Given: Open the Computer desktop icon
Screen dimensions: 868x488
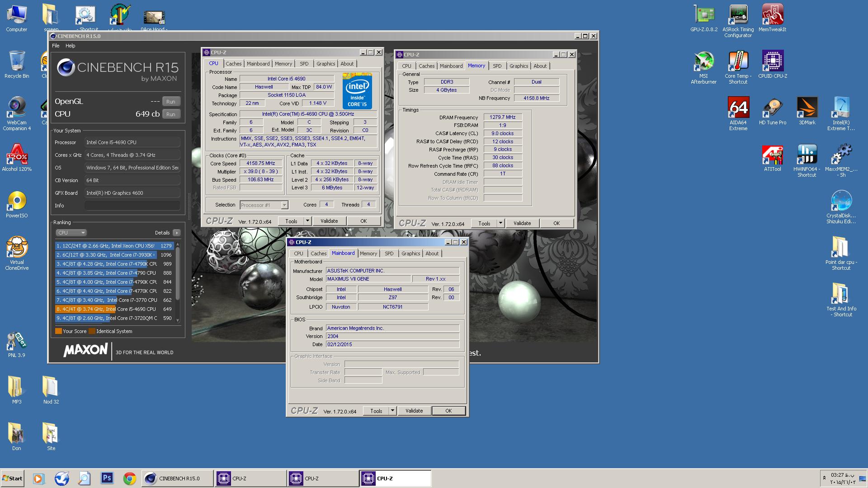Looking at the screenshot, I should pyautogui.click(x=17, y=18).
